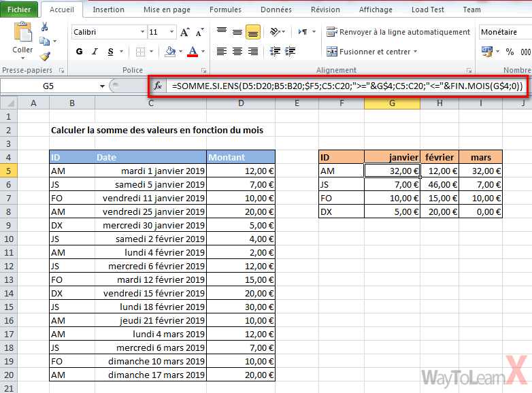
Task: Open the Name Box dropdown arrow
Action: pyautogui.click(x=102, y=86)
